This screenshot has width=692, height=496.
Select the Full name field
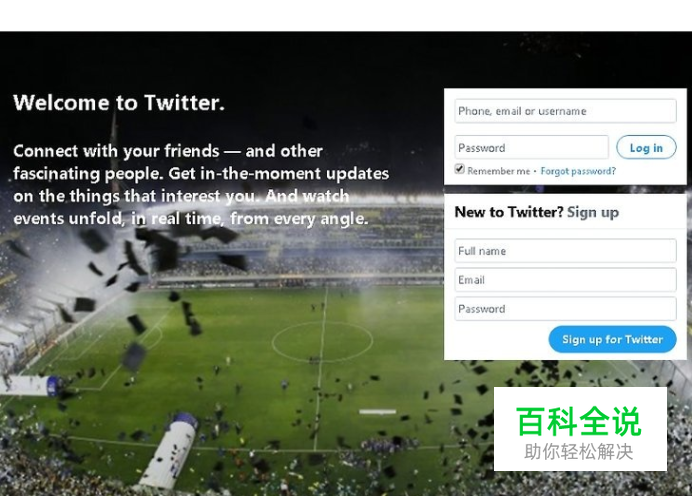click(565, 251)
